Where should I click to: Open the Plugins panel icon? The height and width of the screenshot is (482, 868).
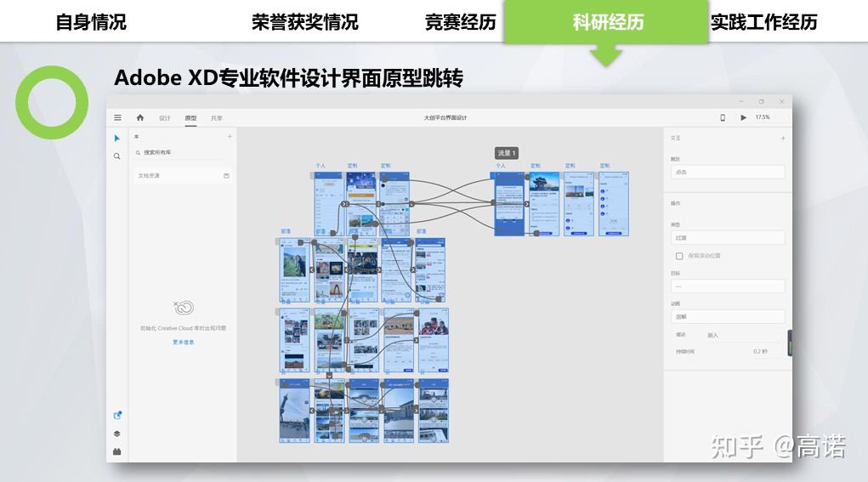pyautogui.click(x=116, y=451)
